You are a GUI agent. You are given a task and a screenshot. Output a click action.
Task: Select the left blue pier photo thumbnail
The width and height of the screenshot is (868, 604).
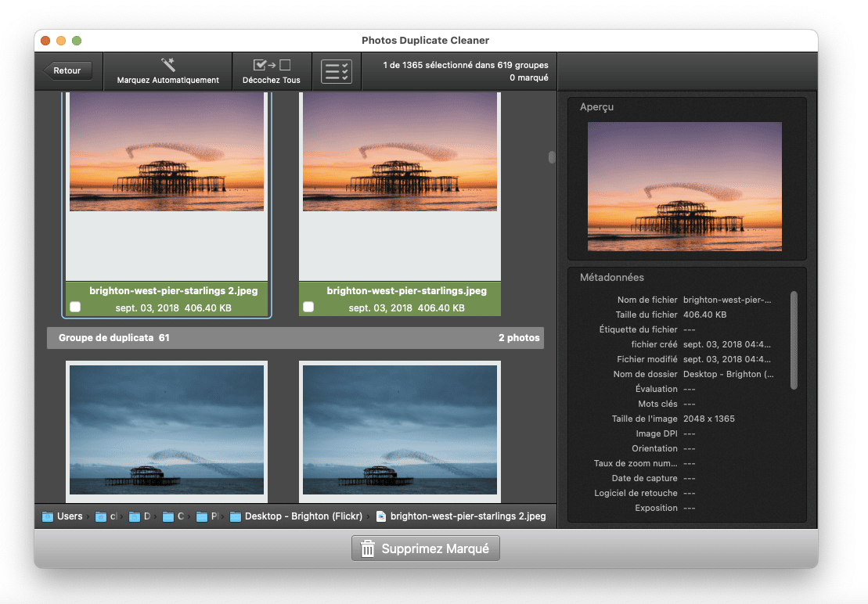167,430
